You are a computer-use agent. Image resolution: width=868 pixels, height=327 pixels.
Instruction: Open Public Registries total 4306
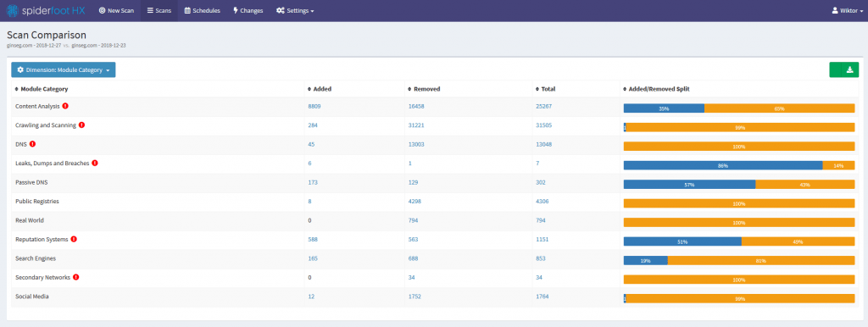[542, 202]
